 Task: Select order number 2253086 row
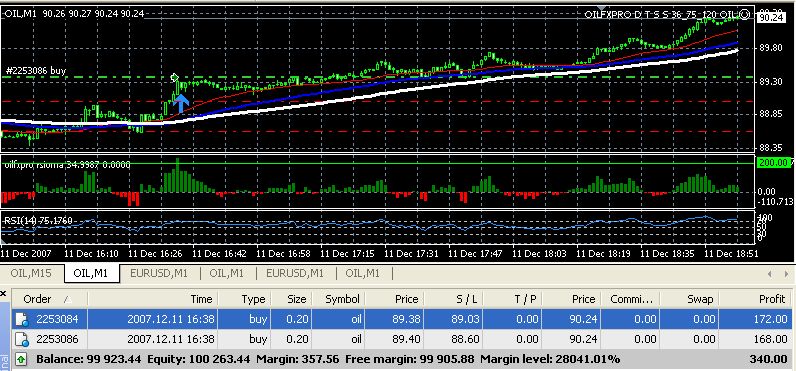click(x=401, y=339)
